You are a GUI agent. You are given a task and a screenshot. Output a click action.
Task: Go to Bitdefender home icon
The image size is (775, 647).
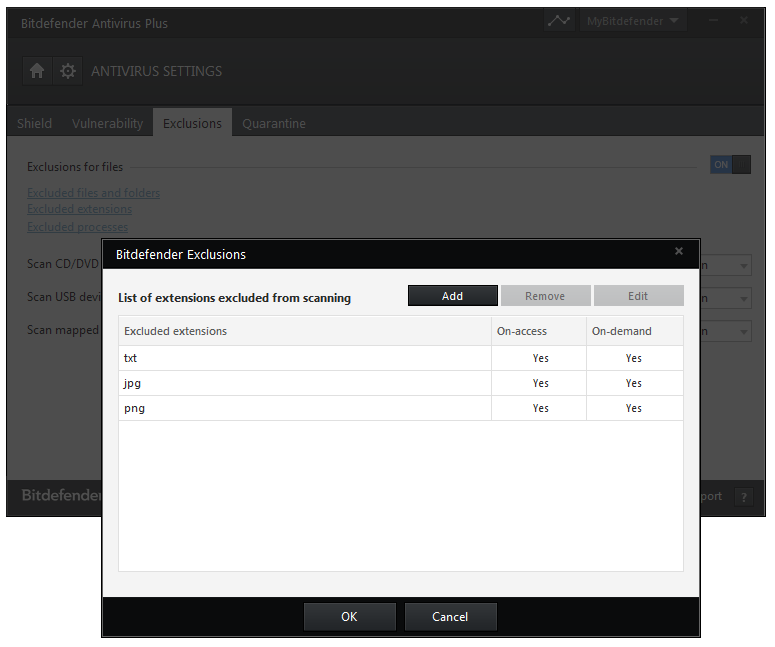[x=37, y=71]
